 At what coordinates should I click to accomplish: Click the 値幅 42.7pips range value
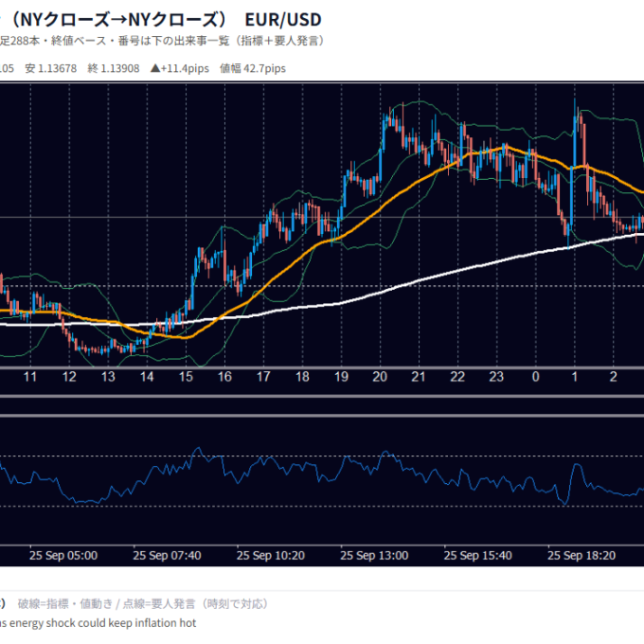253,68
